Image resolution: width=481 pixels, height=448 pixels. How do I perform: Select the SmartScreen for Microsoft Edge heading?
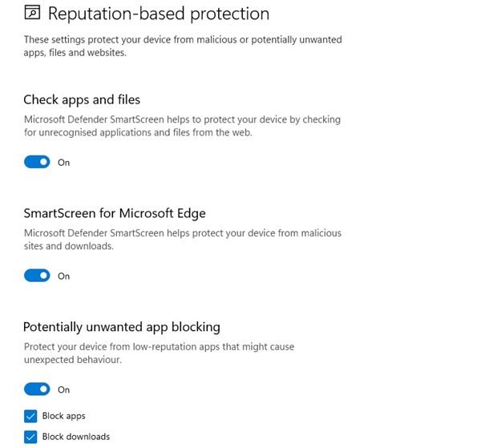pos(115,213)
